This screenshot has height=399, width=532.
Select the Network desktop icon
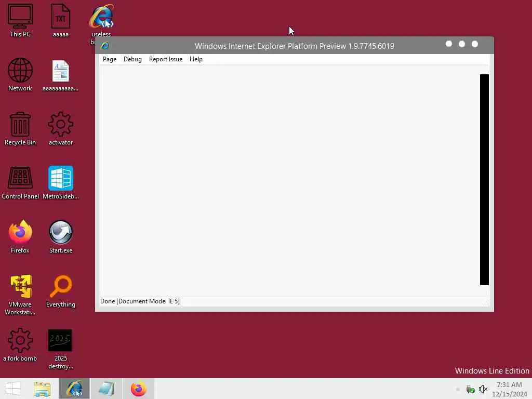(20, 75)
